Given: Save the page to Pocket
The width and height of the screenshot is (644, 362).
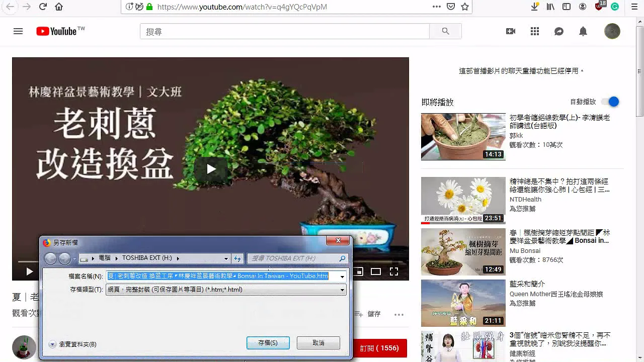Looking at the screenshot, I should point(451,7).
